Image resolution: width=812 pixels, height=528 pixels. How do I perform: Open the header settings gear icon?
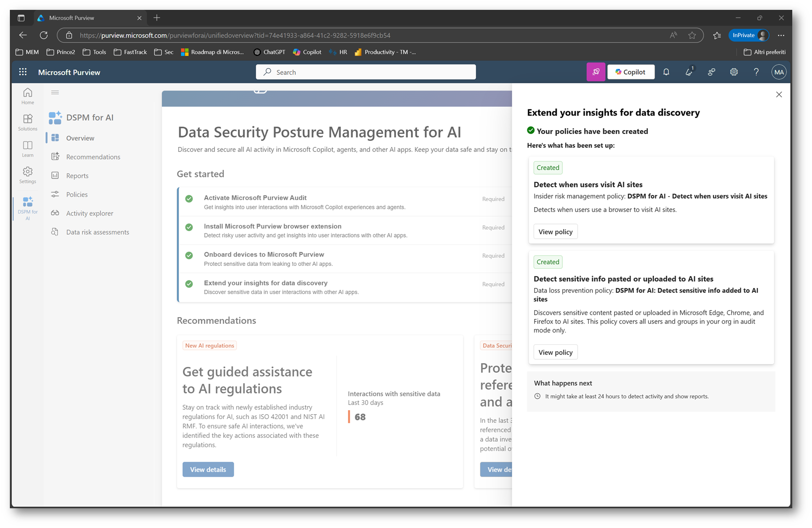734,72
